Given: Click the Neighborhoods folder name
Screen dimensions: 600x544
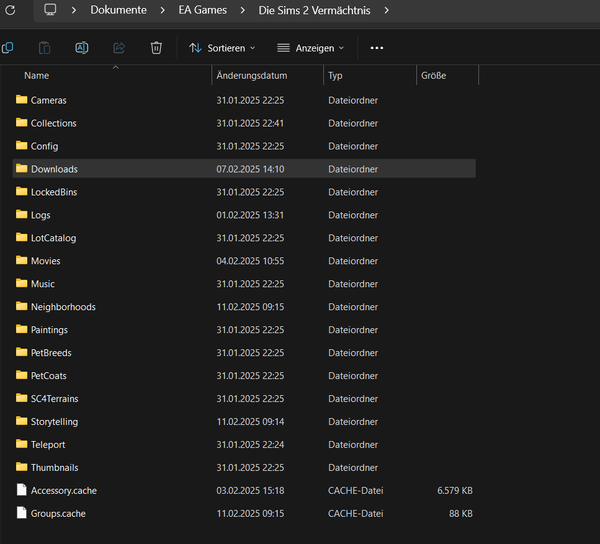Looking at the screenshot, I should pyautogui.click(x=63, y=307).
